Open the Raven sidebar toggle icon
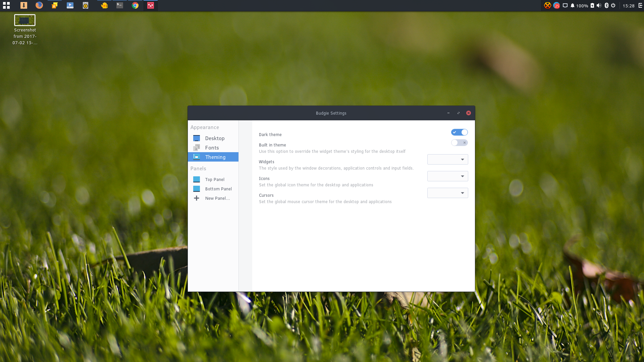Image resolution: width=644 pixels, height=362 pixels. [640, 5]
